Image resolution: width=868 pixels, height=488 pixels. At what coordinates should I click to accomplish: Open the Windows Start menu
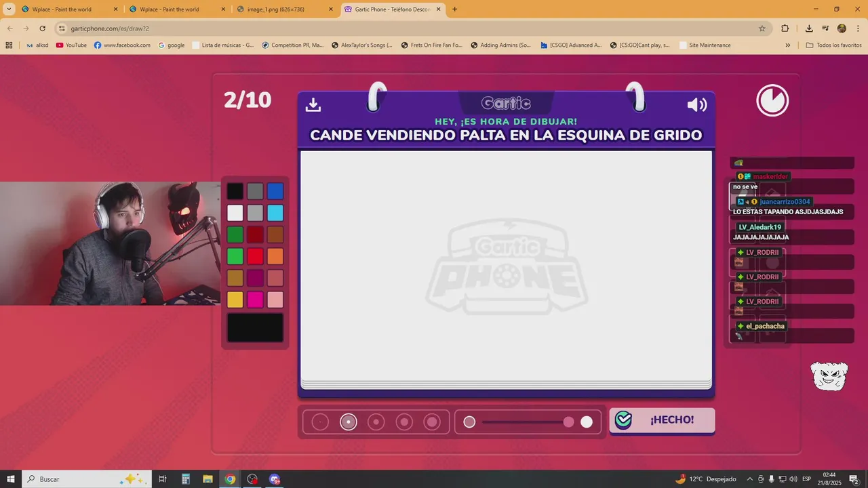(x=11, y=479)
